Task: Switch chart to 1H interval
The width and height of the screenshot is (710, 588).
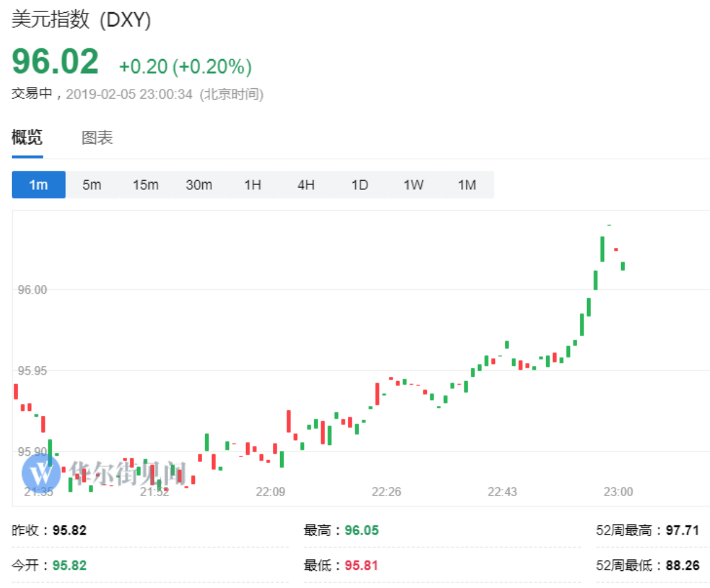Action: (x=253, y=184)
